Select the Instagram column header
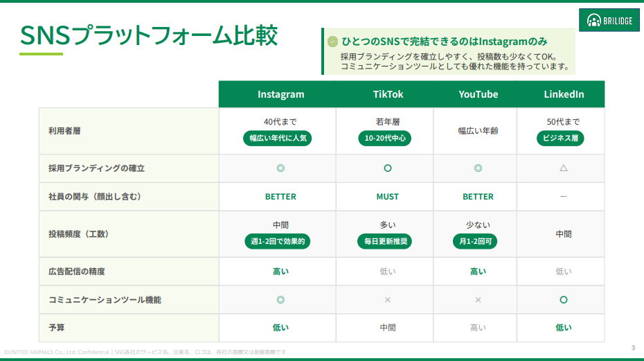The width and height of the screenshot is (644, 361). point(280,94)
